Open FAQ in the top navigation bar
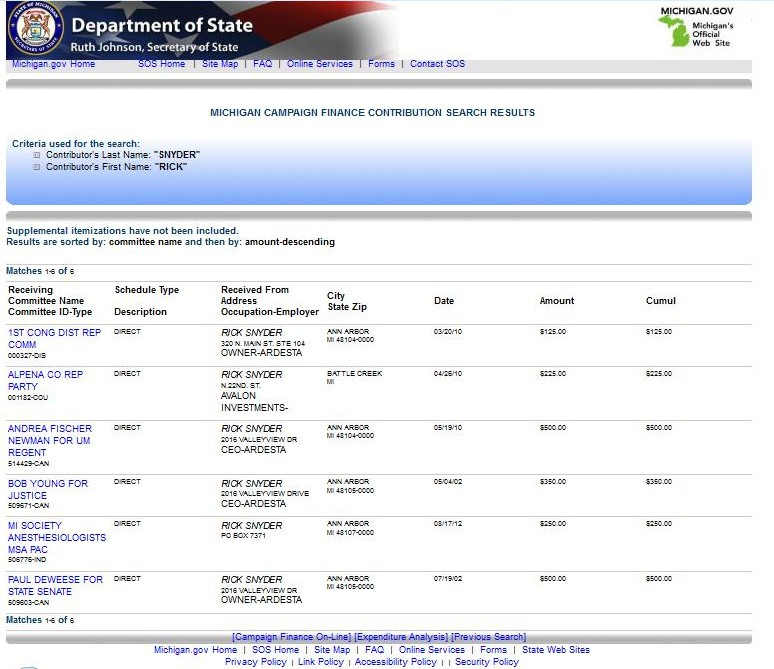Image resolution: width=774 pixels, height=669 pixels. tap(263, 64)
